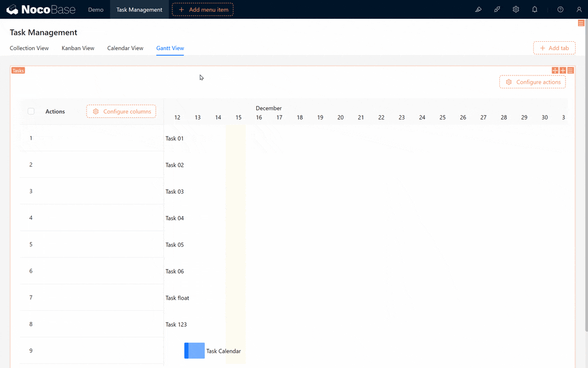Open help question mark icon
Screen dimensions: 588x368
tap(560, 9)
